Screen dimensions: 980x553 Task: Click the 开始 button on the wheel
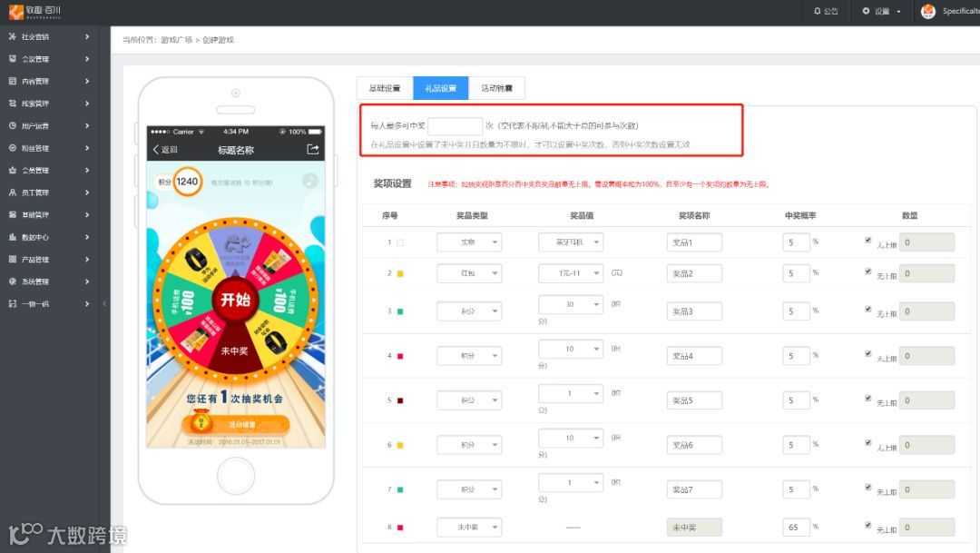pyautogui.click(x=235, y=300)
